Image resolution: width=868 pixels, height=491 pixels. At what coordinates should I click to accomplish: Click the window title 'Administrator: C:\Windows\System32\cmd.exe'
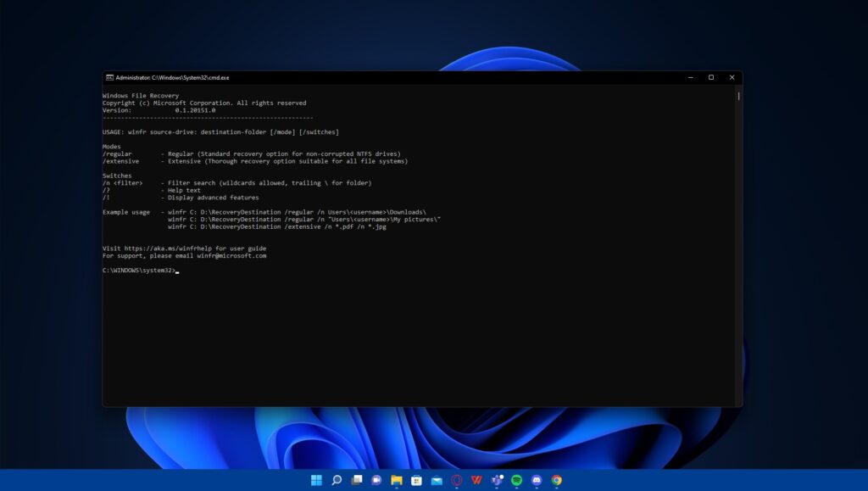pyautogui.click(x=172, y=77)
